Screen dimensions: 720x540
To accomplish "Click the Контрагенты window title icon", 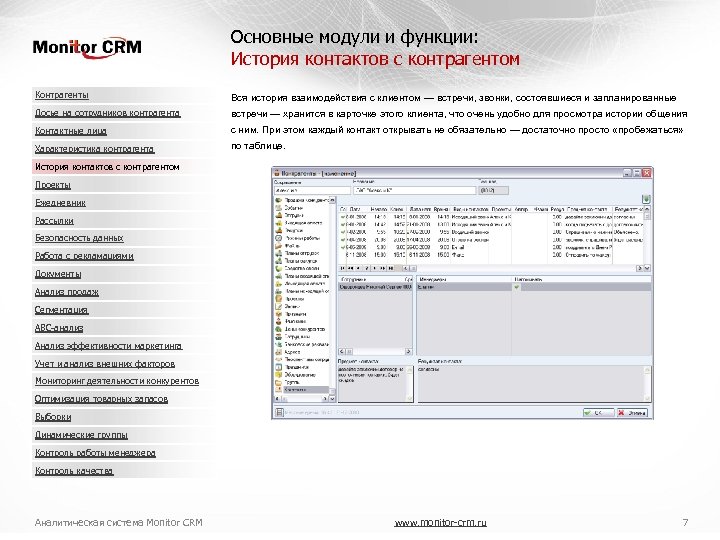I will (277, 173).
